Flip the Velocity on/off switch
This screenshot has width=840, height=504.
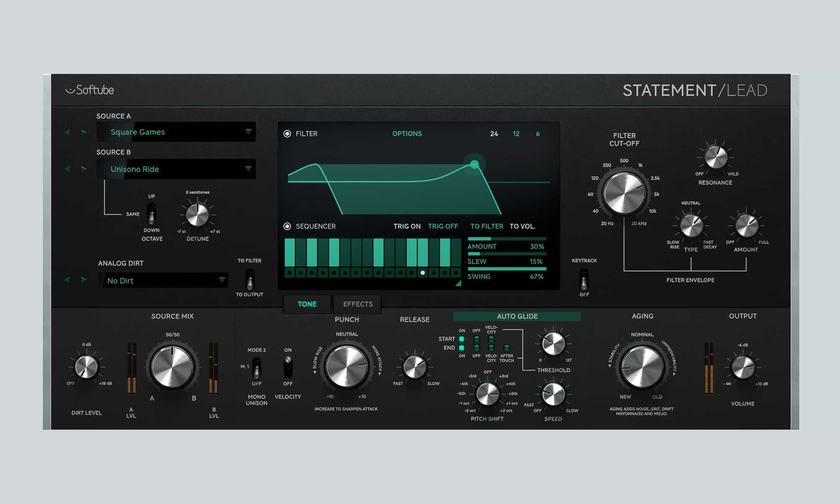coord(288,366)
